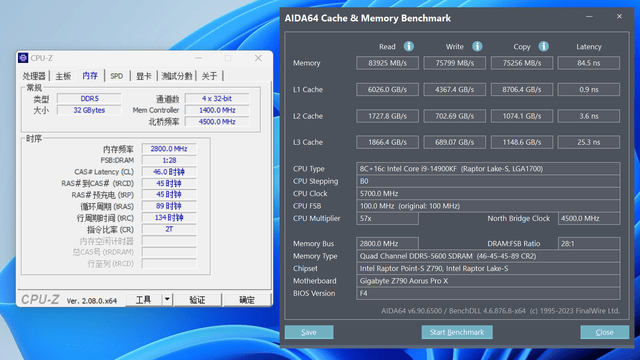The width and height of the screenshot is (640, 360).
Task: Switch to the 主板 tab in CPU-Z
Action: tap(63, 76)
